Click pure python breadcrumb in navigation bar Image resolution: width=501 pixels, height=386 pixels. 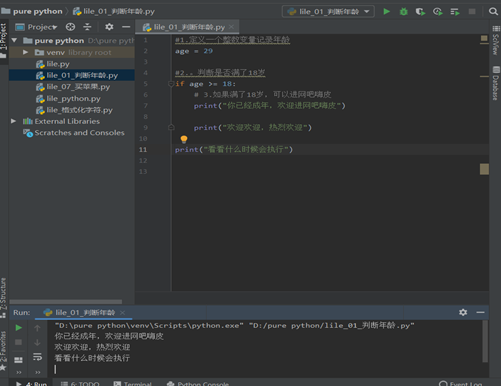32,11
